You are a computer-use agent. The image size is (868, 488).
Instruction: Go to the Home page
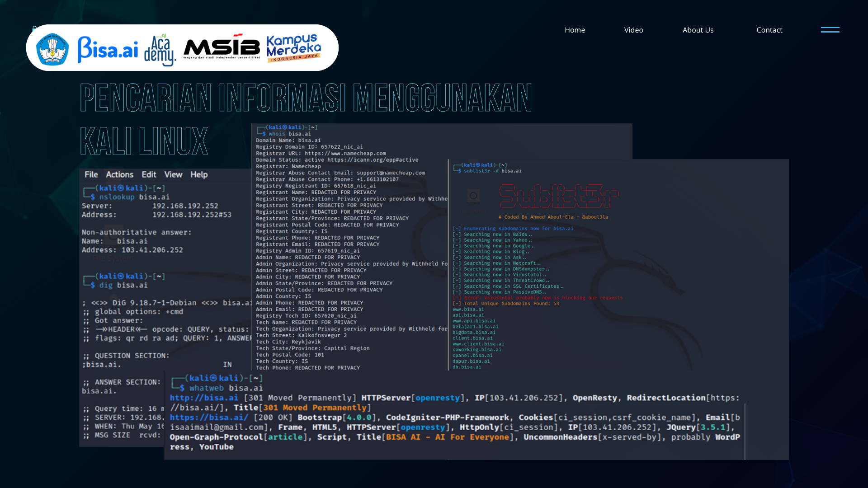click(575, 30)
